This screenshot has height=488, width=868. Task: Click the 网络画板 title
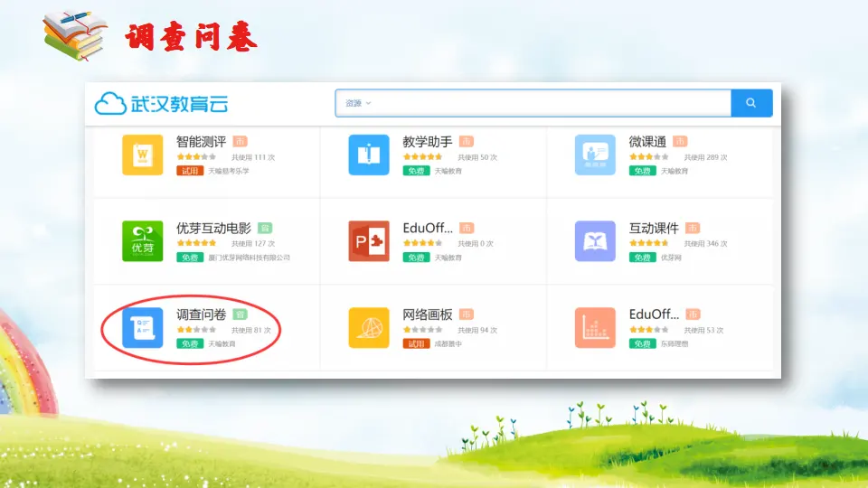[428, 314]
